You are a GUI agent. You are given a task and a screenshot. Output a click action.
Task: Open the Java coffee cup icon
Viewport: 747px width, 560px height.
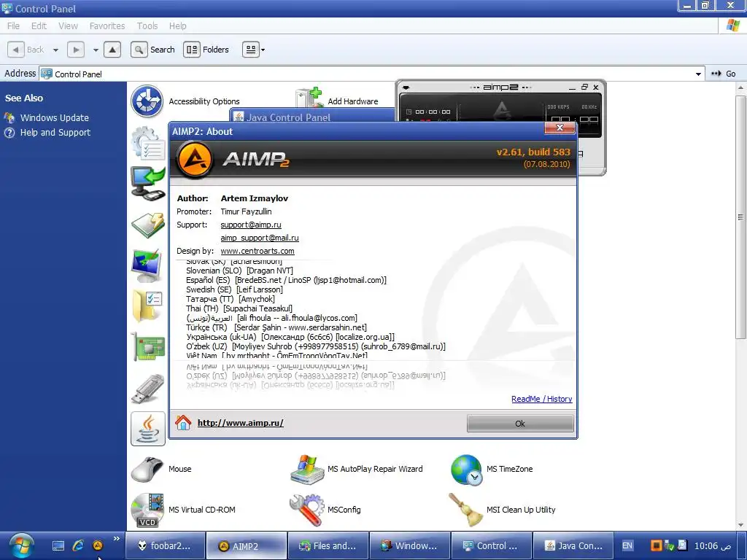(148, 429)
